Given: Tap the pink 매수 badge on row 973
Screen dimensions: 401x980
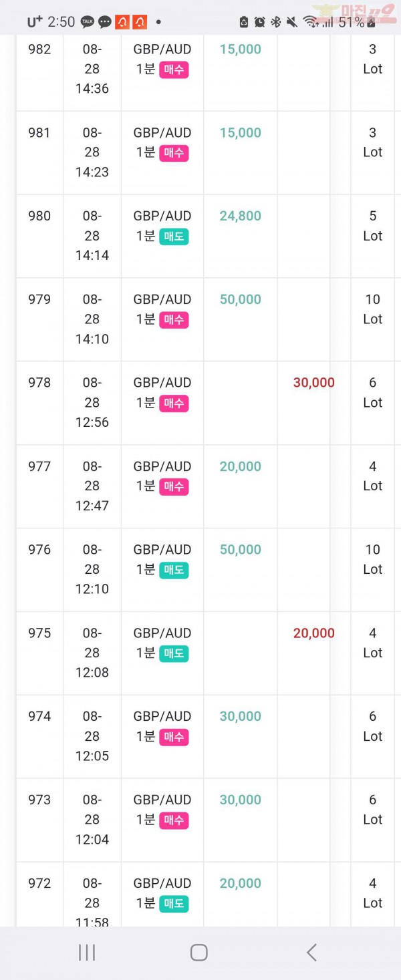Looking at the screenshot, I should pyautogui.click(x=174, y=820).
